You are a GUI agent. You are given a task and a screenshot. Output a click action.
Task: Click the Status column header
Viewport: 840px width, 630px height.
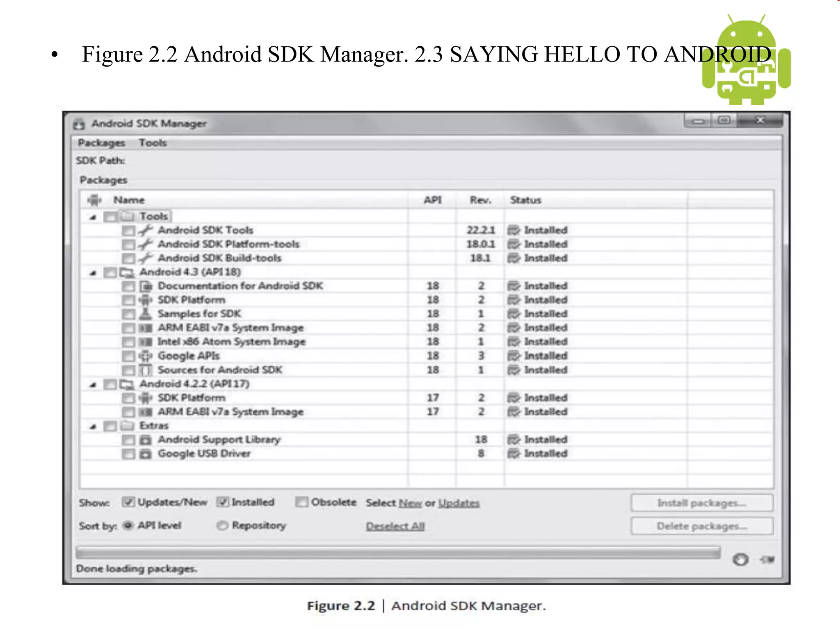596,200
